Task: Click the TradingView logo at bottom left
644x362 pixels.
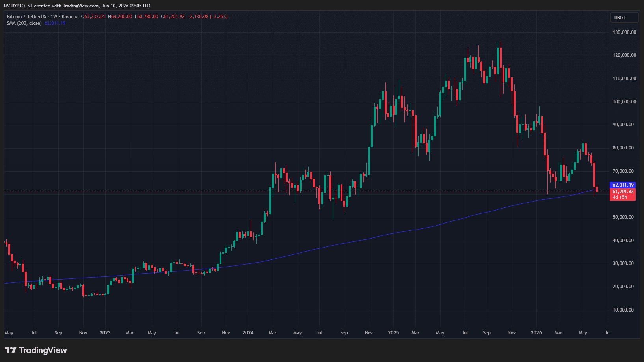Action: 35,350
